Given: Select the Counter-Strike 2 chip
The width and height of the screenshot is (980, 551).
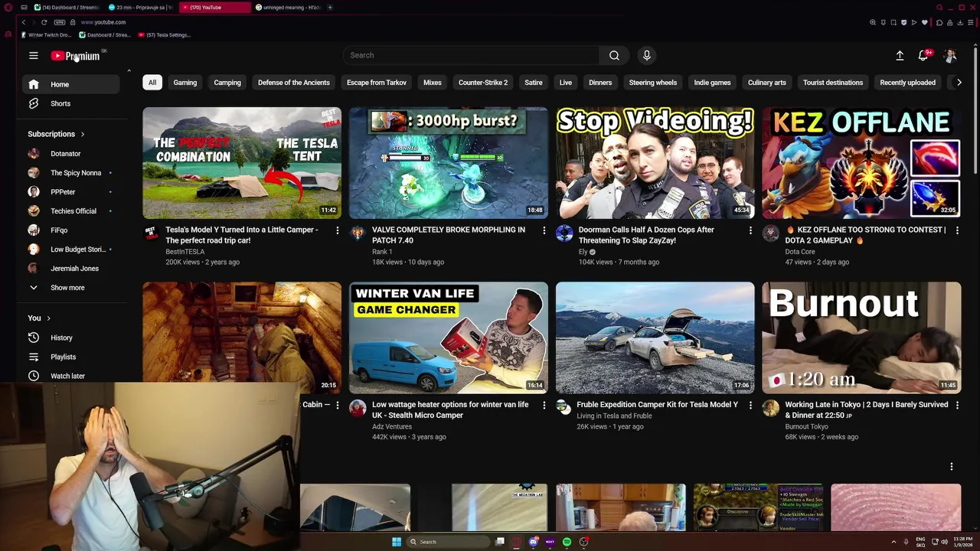Looking at the screenshot, I should point(483,83).
